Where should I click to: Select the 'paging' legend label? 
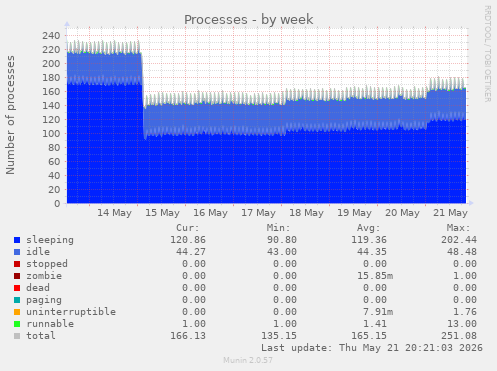pyautogui.click(x=44, y=300)
